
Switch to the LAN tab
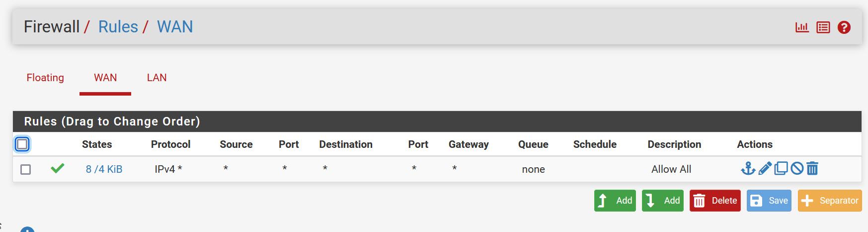(x=157, y=78)
